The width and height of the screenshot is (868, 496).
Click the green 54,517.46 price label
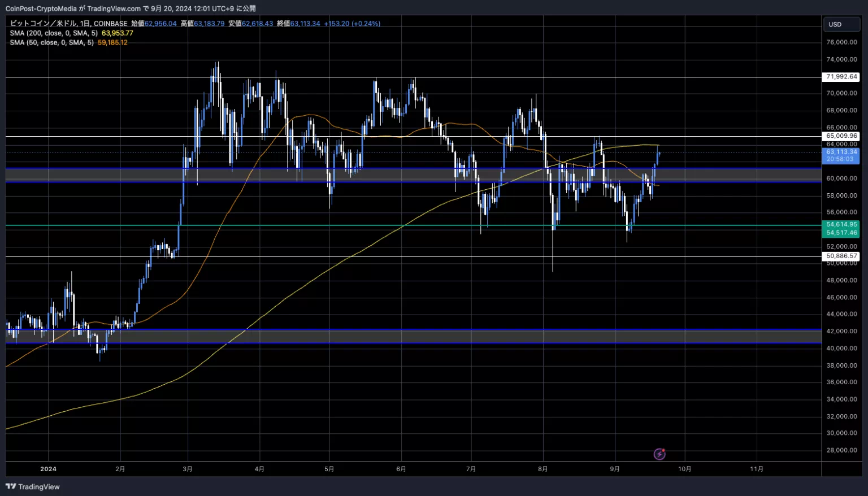point(841,233)
